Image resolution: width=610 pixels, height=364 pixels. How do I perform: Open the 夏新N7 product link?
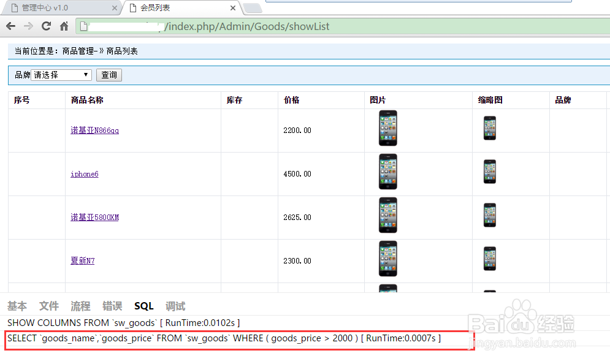[83, 261]
